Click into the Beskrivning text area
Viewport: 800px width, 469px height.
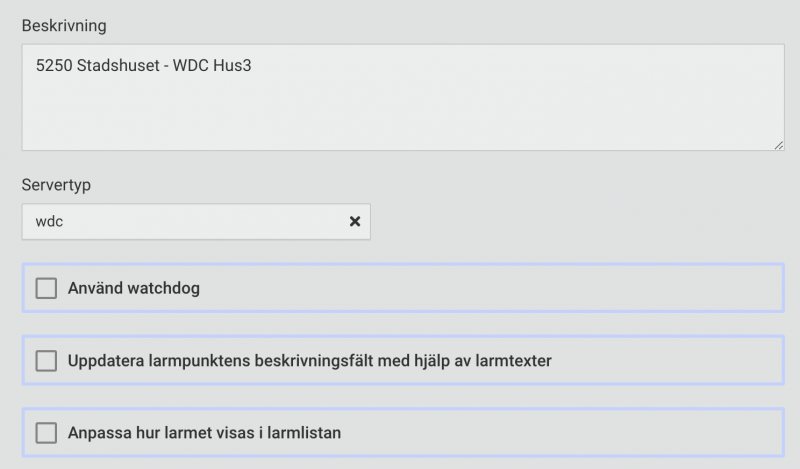point(403,97)
